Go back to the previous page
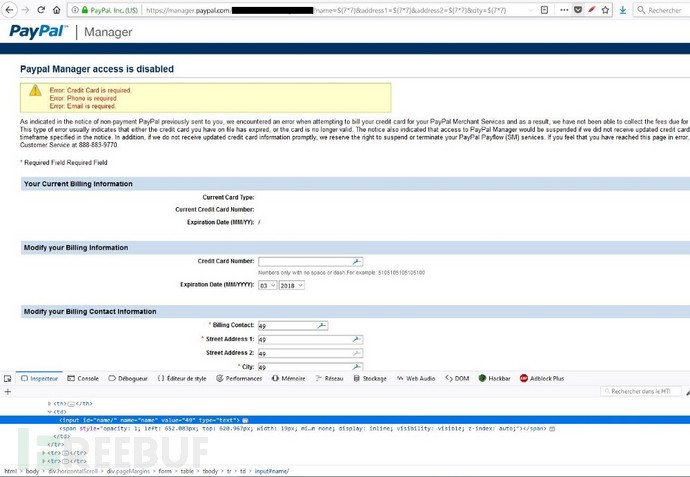690x477 pixels. (10, 10)
